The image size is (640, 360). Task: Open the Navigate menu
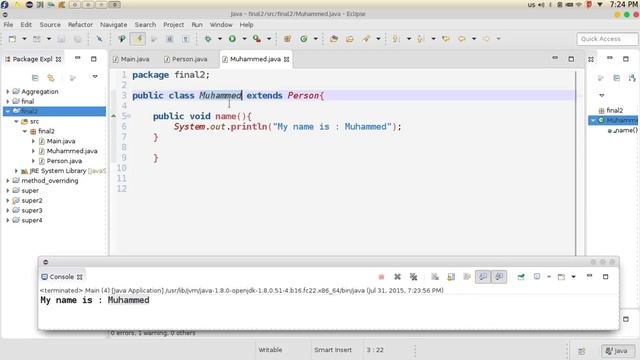pyautogui.click(x=113, y=24)
